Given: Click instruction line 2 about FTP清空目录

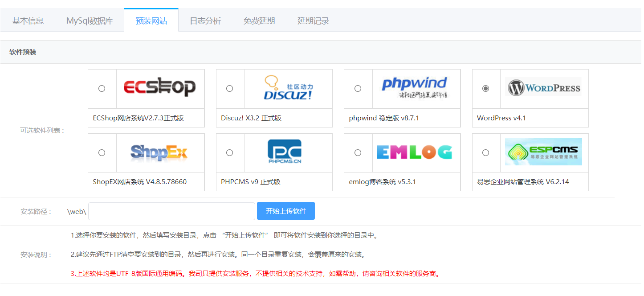Looking at the screenshot, I should 219,255.
